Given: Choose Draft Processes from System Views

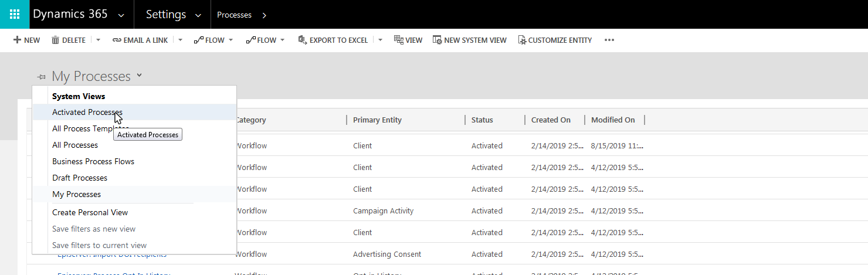Looking at the screenshot, I should coord(80,178).
